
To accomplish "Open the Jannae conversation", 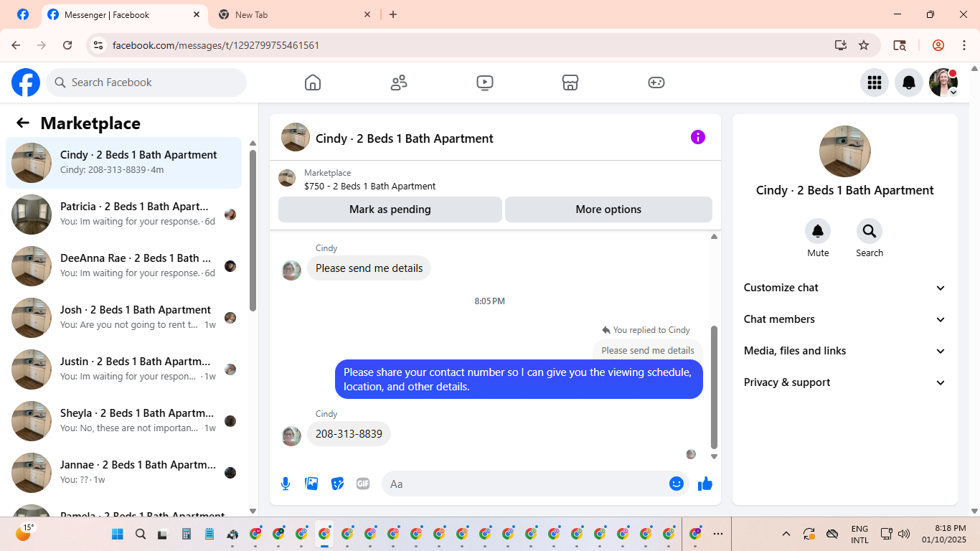I will 123,473.
